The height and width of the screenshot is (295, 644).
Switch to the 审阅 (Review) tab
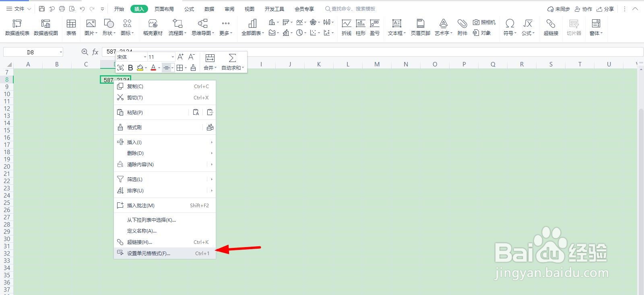(229, 8)
